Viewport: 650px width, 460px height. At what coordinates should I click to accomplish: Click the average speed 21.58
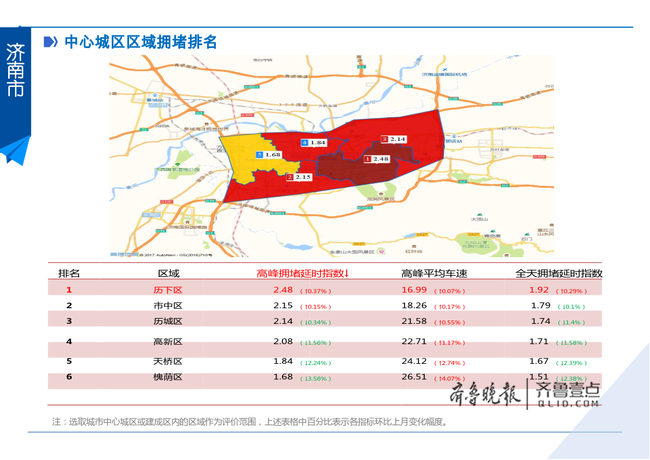click(414, 321)
